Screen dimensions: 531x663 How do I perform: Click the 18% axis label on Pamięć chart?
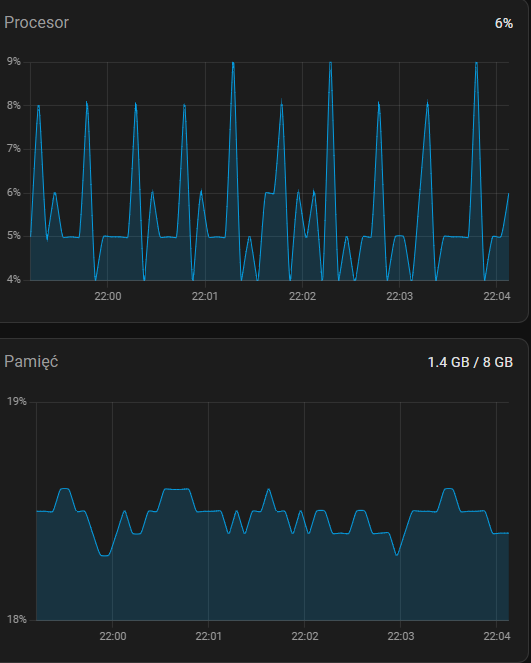click(x=17, y=620)
